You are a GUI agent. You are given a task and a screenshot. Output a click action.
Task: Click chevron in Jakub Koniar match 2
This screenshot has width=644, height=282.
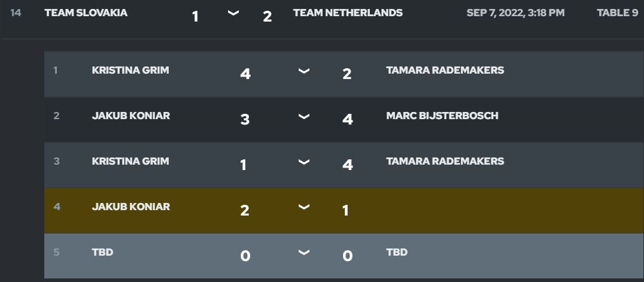click(x=304, y=117)
